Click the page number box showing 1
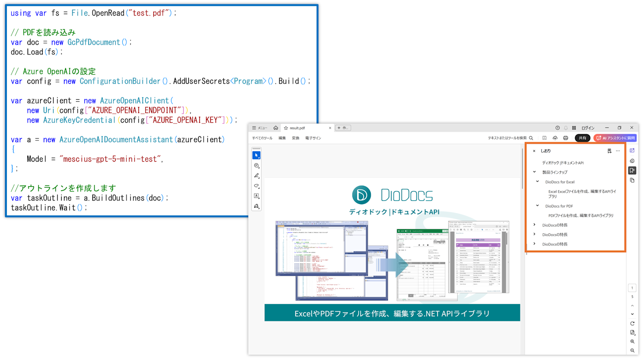The image size is (644, 362). (x=632, y=288)
